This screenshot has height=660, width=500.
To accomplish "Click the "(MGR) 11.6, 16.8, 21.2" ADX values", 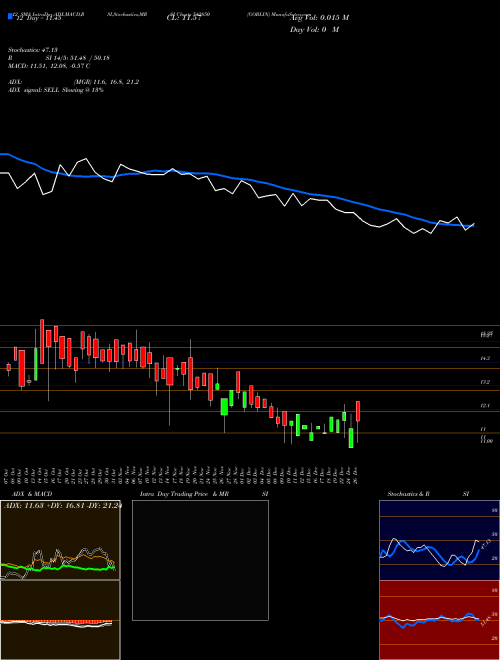I will [106, 82].
